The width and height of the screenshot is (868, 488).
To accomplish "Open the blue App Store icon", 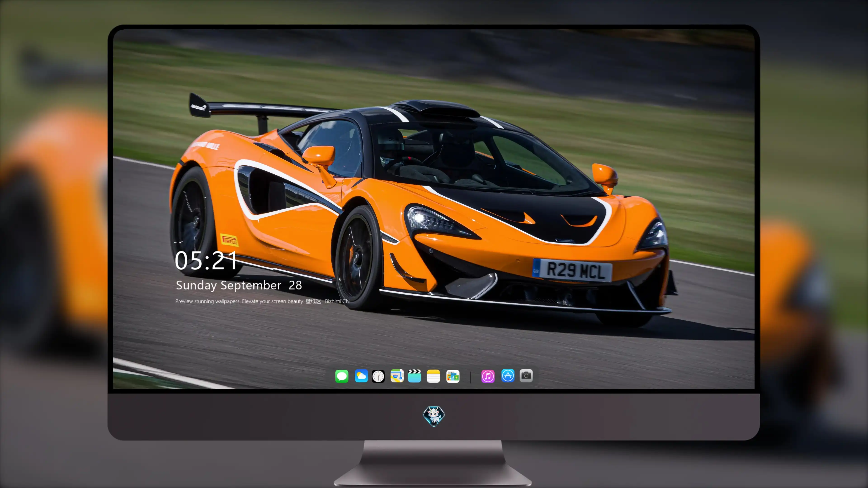I will [508, 376].
